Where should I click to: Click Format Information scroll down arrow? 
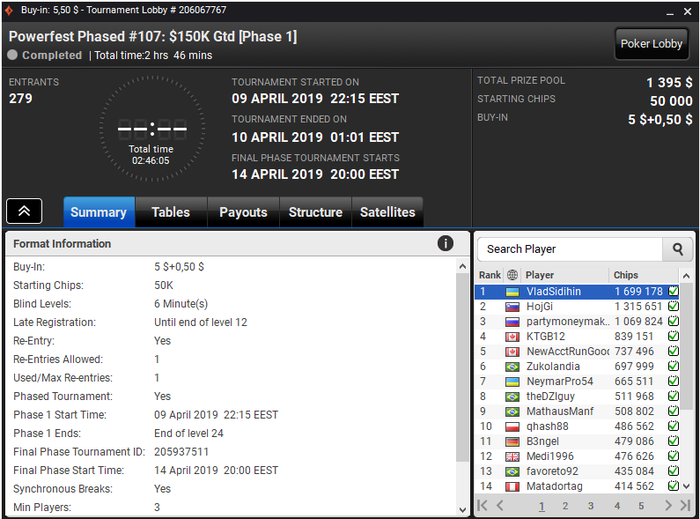coord(462,509)
